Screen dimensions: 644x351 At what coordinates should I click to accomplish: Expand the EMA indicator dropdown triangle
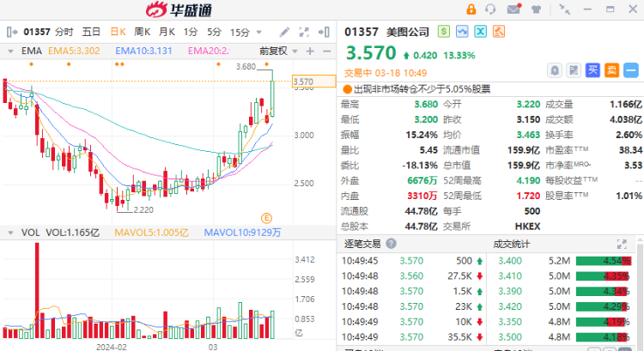[x=10, y=51]
